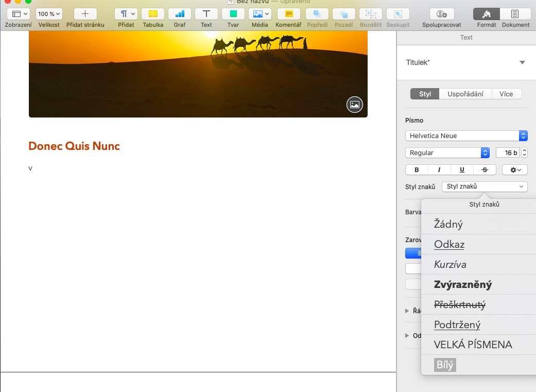536x392 pixels.
Task: Open the 100 % zoom dropdown
Action: coord(49,14)
